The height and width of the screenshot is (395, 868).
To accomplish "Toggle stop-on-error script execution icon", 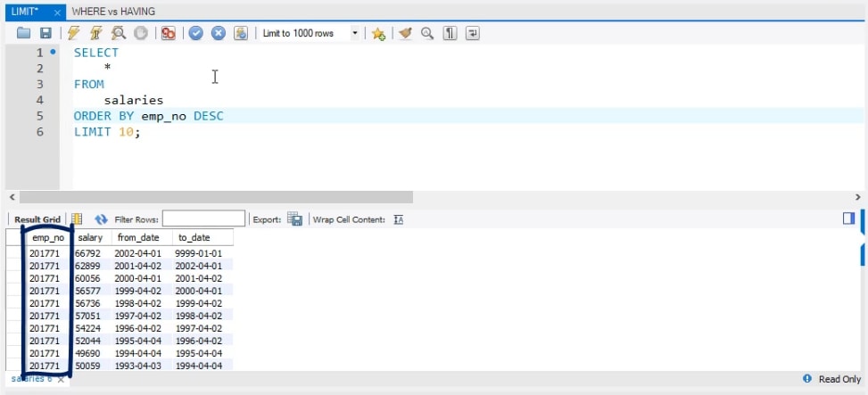I will coord(168,33).
